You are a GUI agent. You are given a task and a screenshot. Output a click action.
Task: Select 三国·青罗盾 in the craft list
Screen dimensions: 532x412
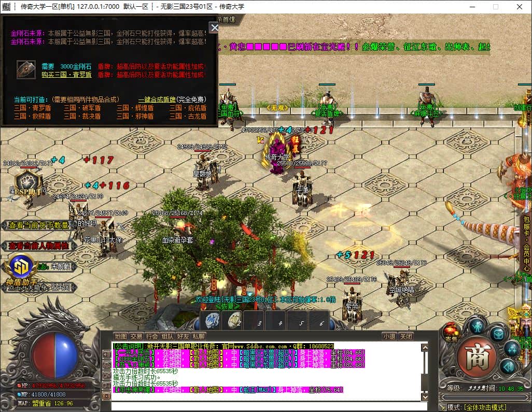(33, 108)
